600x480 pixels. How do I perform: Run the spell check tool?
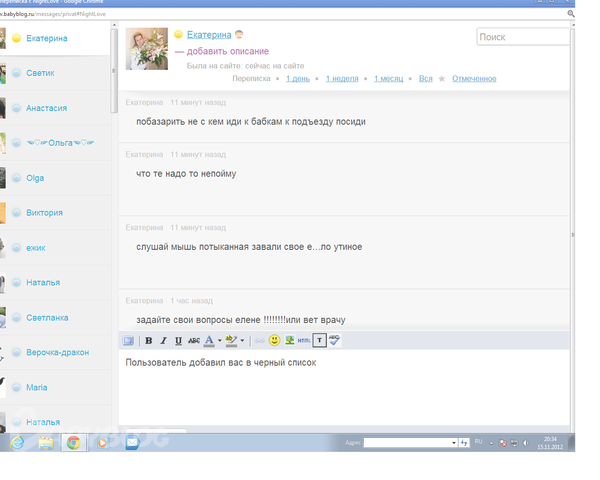coord(334,340)
